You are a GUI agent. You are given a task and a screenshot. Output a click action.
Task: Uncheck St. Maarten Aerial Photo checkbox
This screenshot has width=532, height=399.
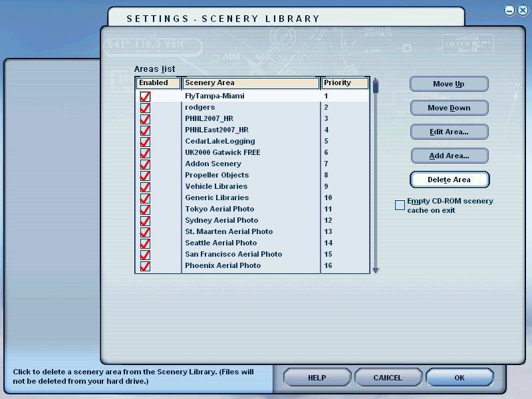(x=145, y=232)
